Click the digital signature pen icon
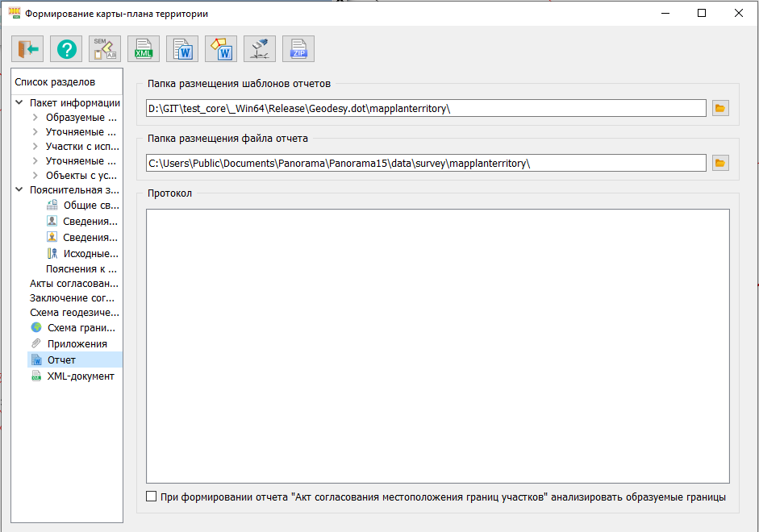The height and width of the screenshot is (532, 759). (260, 50)
